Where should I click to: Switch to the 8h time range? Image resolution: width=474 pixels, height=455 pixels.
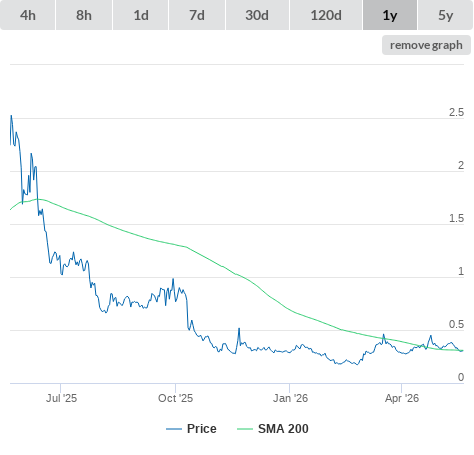(84, 15)
